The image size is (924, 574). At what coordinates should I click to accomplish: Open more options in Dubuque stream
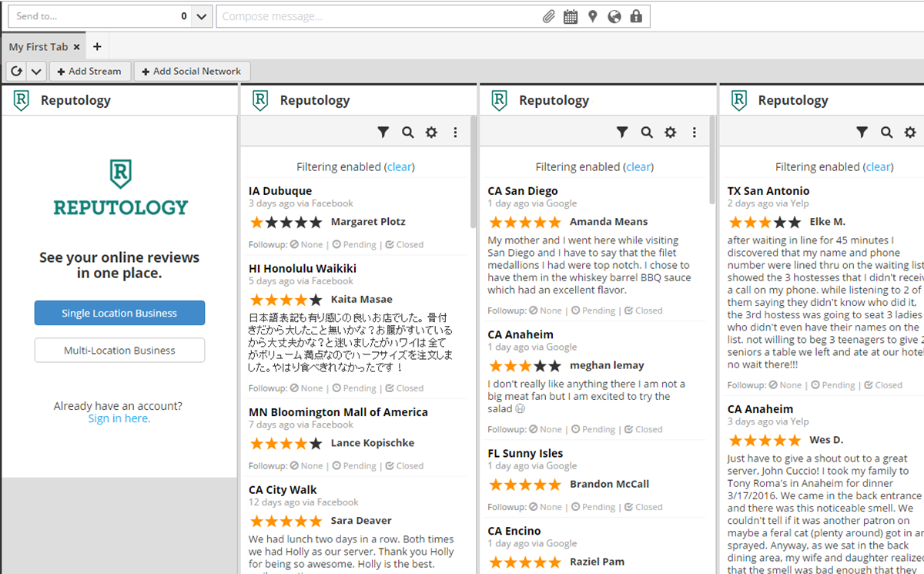(455, 133)
